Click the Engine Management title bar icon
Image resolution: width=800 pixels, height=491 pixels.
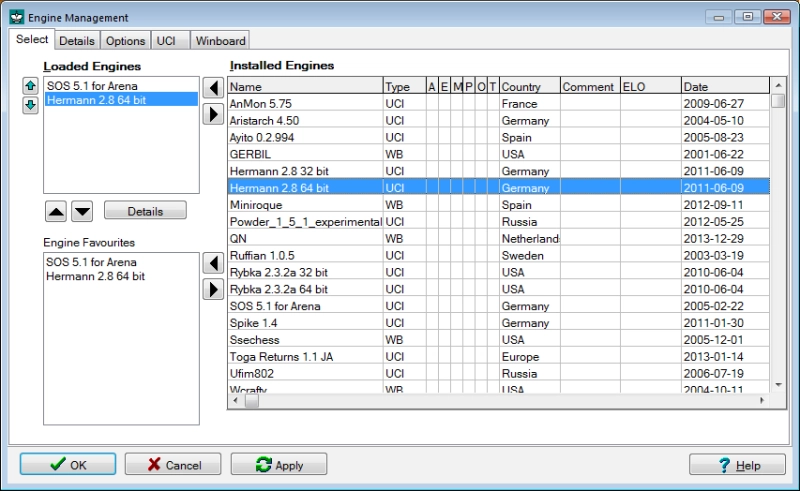(17, 17)
